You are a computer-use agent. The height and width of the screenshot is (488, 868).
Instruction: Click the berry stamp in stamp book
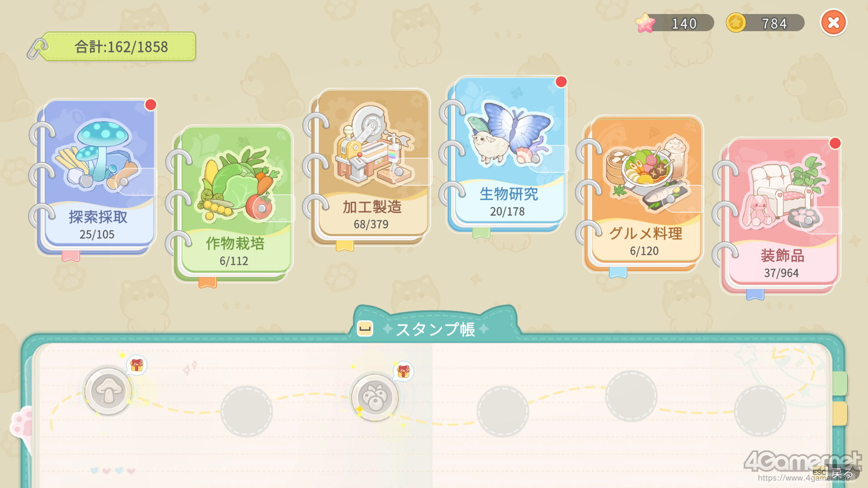(375, 397)
